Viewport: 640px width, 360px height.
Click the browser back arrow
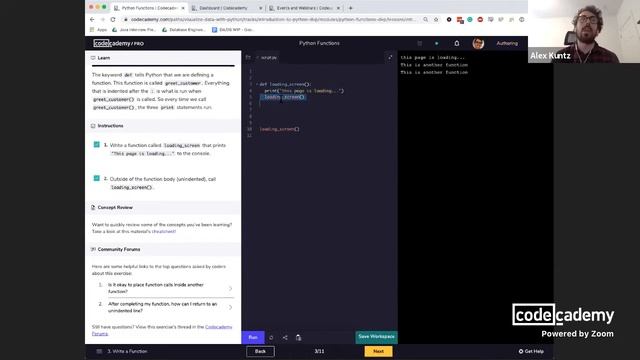coord(92,19)
